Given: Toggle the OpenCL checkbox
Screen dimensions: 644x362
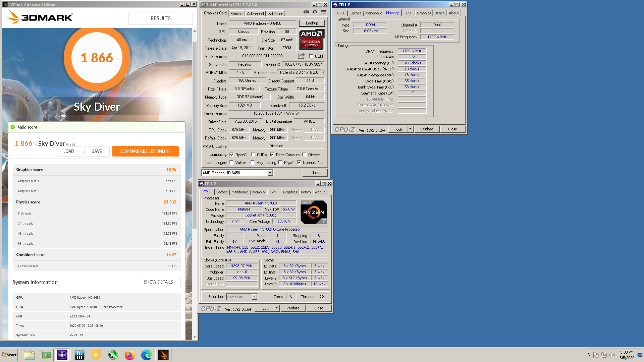Looking at the screenshot, I should pyautogui.click(x=231, y=155).
